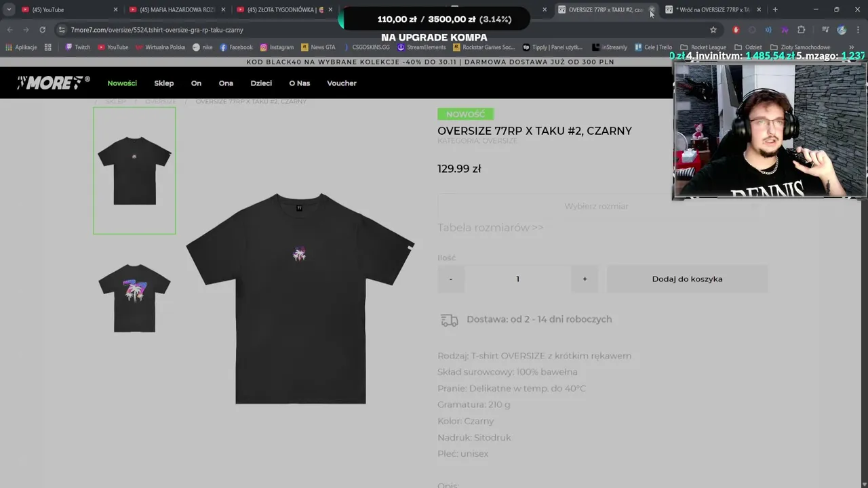Image resolution: width=868 pixels, height=488 pixels.
Task: Open a new browser tab
Action: [775, 9]
